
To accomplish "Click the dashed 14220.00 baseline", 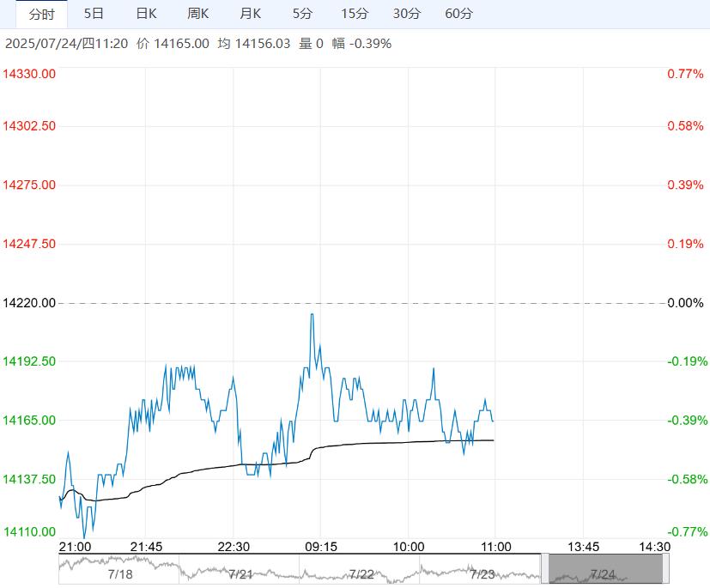I will point(361,303).
